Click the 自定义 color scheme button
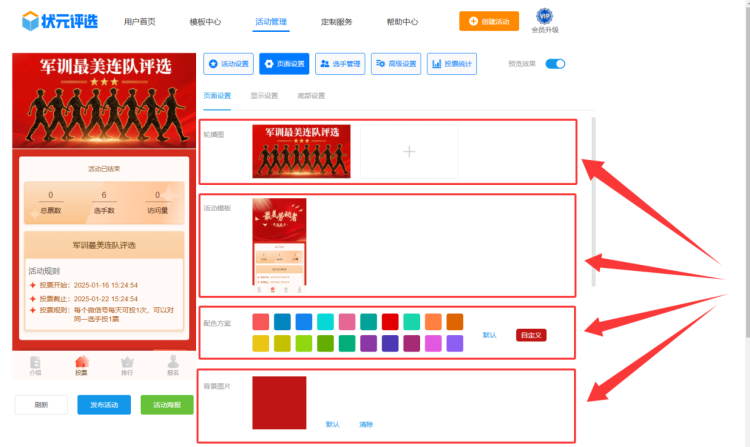Image resolution: width=750 pixels, height=447 pixels. click(531, 335)
